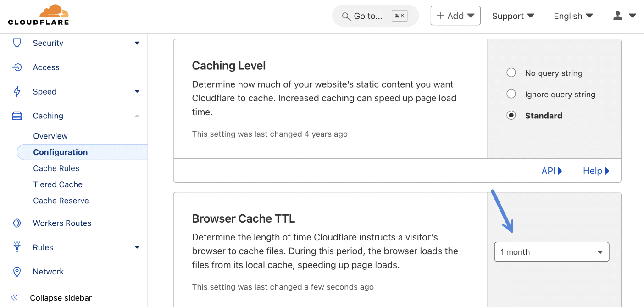Select the Network location pin icon
Viewport: 644px width, 307px height.
(17, 272)
